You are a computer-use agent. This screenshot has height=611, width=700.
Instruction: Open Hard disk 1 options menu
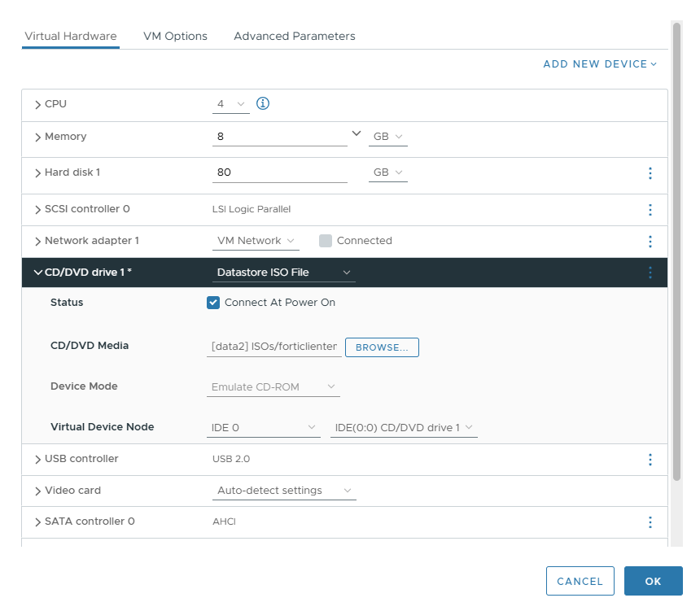point(650,173)
